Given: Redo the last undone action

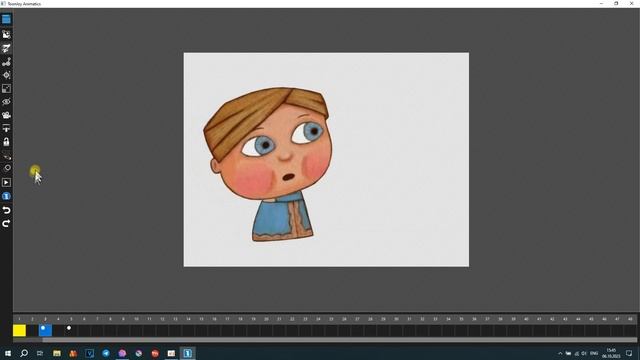Looking at the screenshot, I should coord(6,224).
